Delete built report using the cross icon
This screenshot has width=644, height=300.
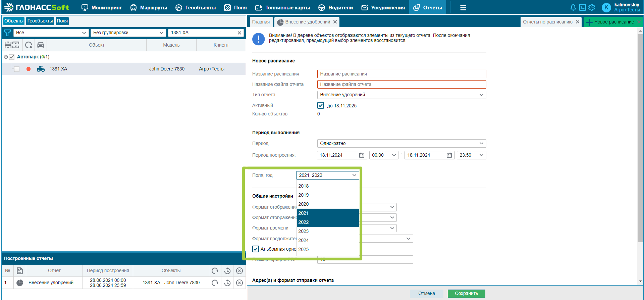point(239,283)
